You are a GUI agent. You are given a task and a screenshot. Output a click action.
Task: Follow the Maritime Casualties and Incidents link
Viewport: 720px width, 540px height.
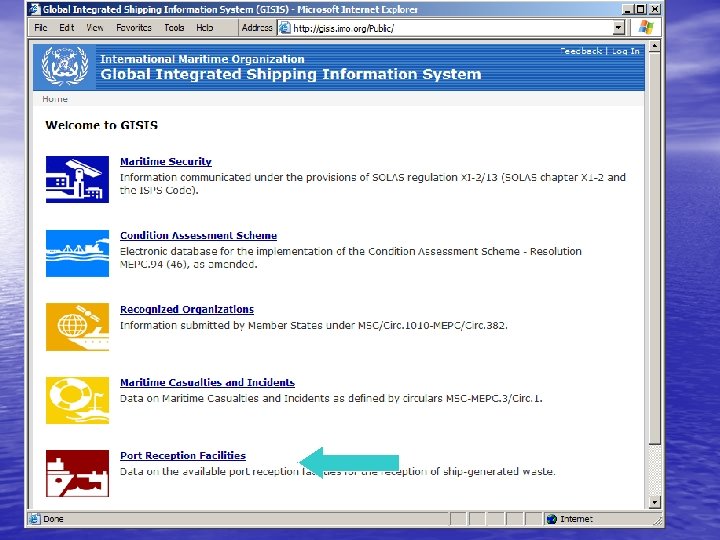[x=208, y=382]
